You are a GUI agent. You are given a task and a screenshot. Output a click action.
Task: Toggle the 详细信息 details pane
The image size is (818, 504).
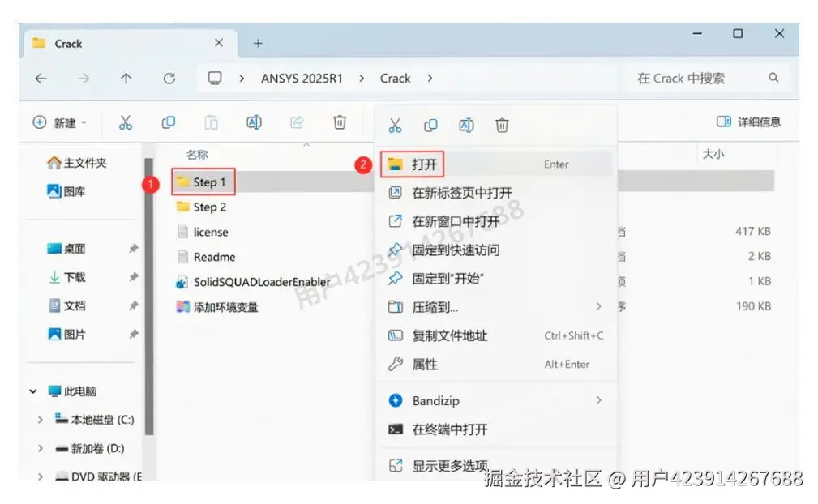(x=748, y=122)
